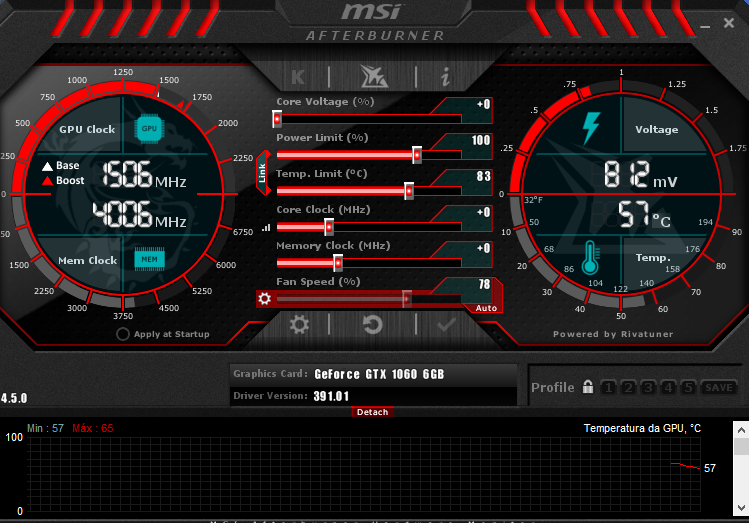This screenshot has height=523, width=749.
Task: Click the Powered by Rivatuner text
Action: click(x=613, y=334)
